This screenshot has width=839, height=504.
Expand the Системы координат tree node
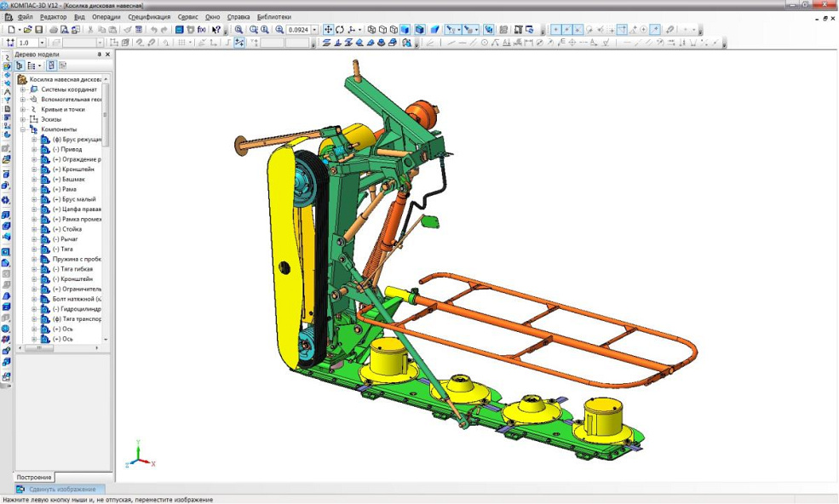click(x=23, y=89)
